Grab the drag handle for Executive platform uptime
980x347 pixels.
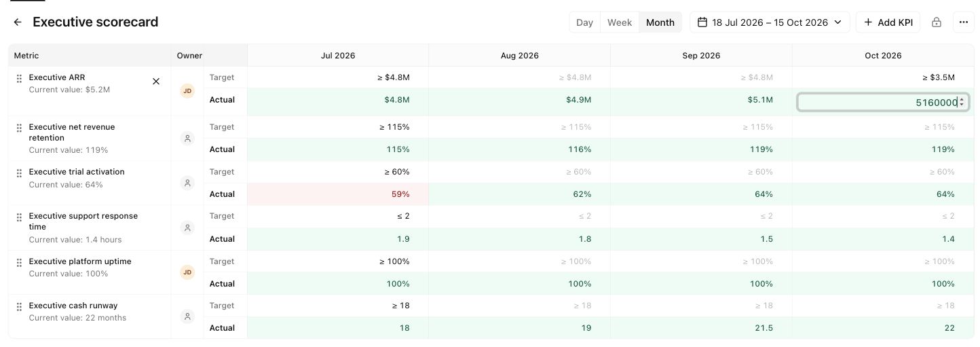click(x=19, y=263)
